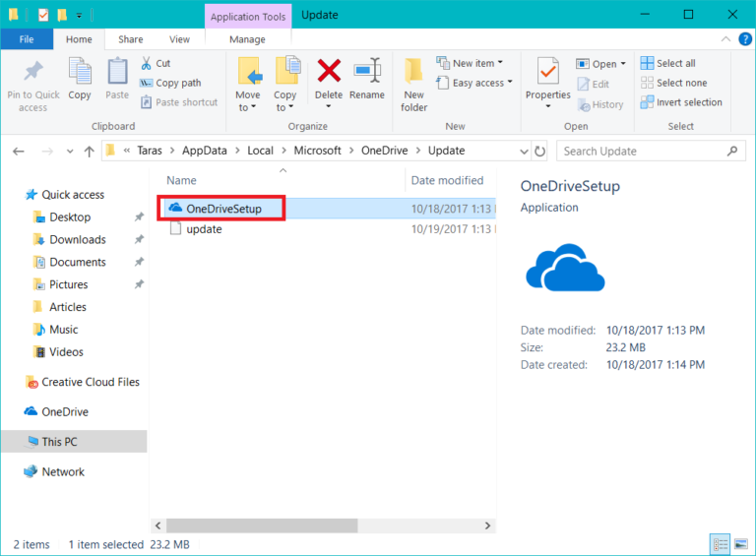The image size is (756, 556).
Task: Go back with the left arrow
Action: pyautogui.click(x=19, y=152)
